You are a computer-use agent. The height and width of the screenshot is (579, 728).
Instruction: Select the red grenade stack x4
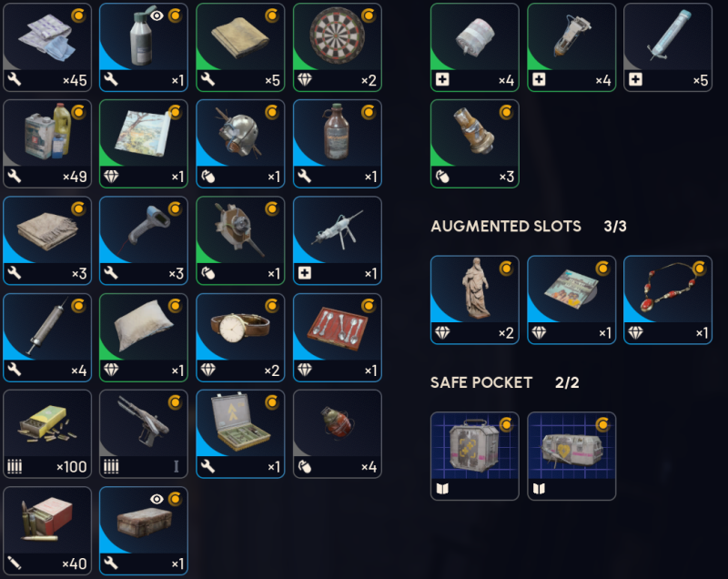(338, 433)
